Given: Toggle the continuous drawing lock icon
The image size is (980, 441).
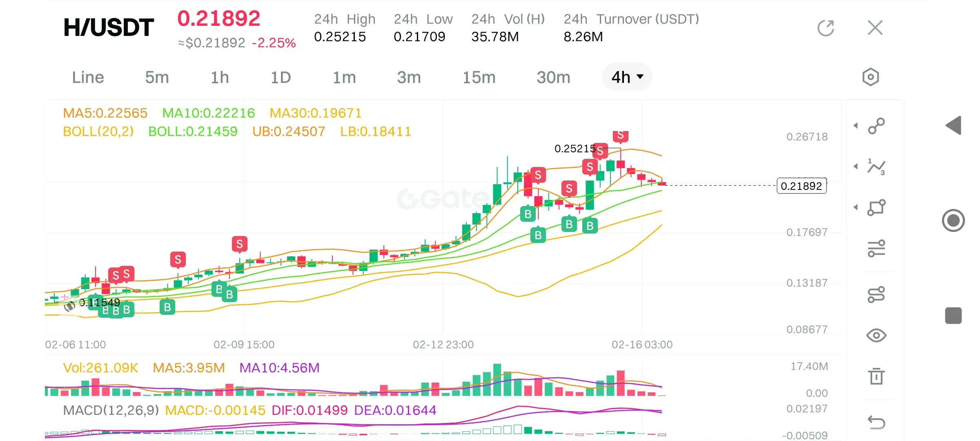Looking at the screenshot, I should [876, 294].
